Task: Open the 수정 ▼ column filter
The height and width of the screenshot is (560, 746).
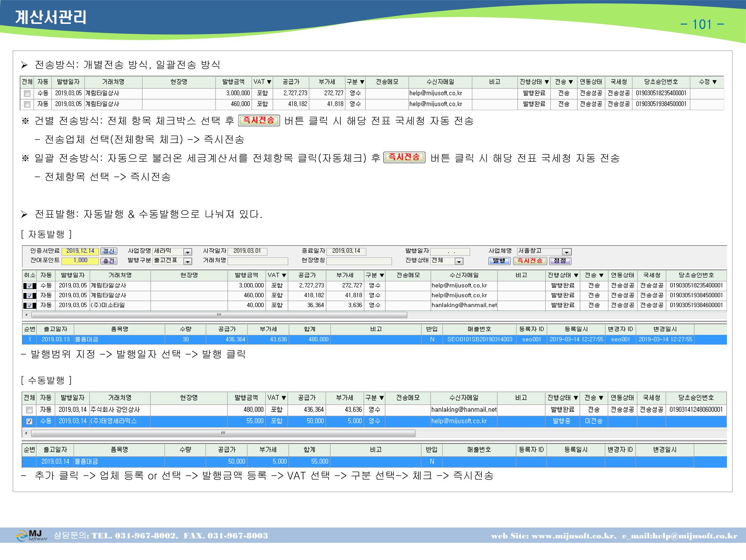Action: tap(708, 82)
